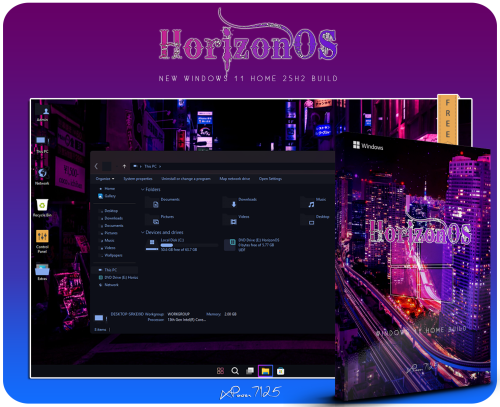The width and height of the screenshot is (500, 407).
Task: Collapse the Folders group
Action: (x=143, y=189)
